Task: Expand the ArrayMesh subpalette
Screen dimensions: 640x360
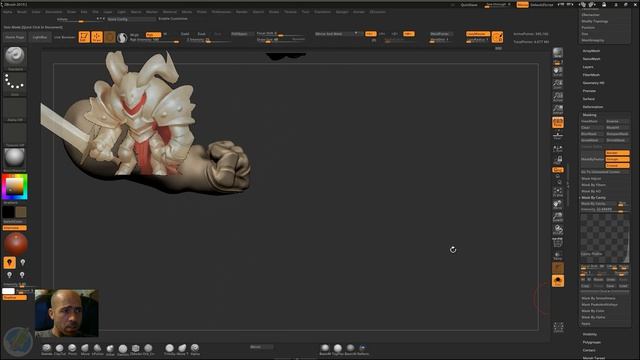Action: (x=591, y=51)
